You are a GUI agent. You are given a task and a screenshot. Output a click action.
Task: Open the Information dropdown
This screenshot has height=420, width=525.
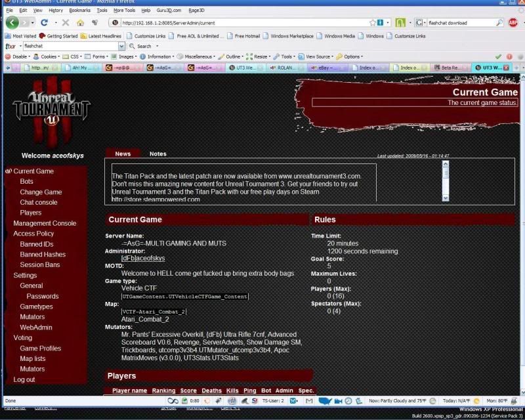pyautogui.click(x=157, y=56)
